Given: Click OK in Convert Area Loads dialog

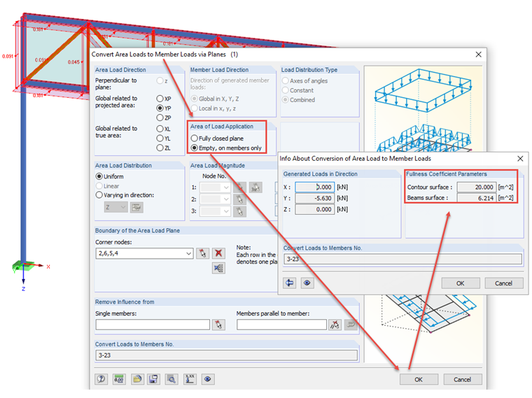Looking at the screenshot, I should pyautogui.click(x=419, y=379).
